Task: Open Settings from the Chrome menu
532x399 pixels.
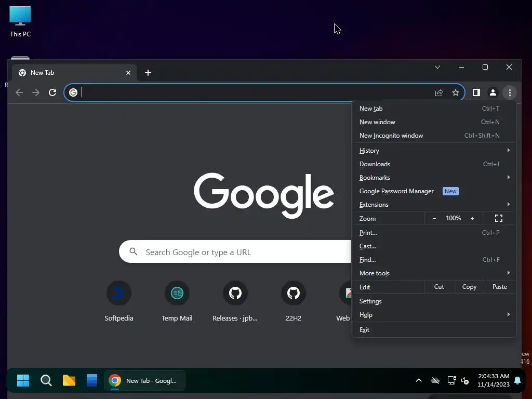Action: click(x=434, y=301)
